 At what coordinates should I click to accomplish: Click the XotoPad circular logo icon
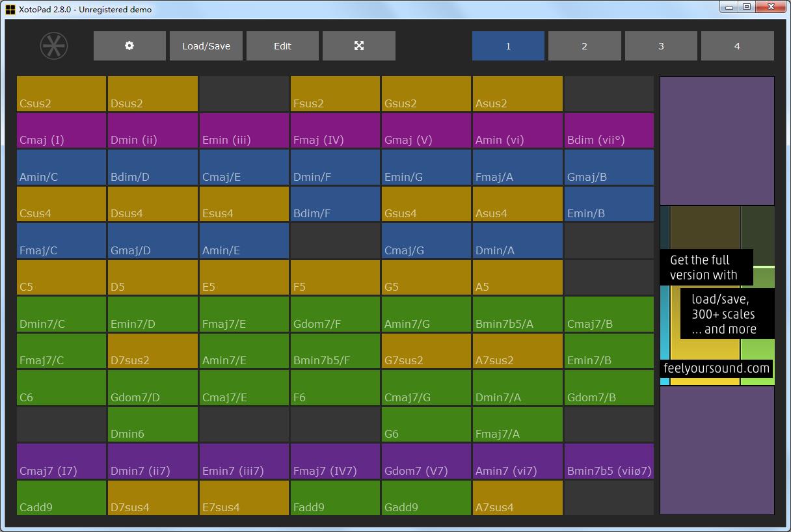click(x=54, y=46)
